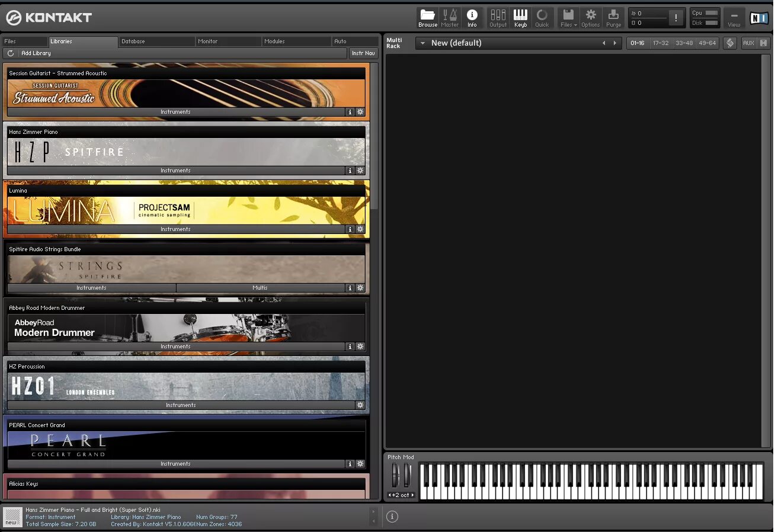The height and width of the screenshot is (532, 775).
Task: Click the New (default) multi name
Action: pos(456,43)
